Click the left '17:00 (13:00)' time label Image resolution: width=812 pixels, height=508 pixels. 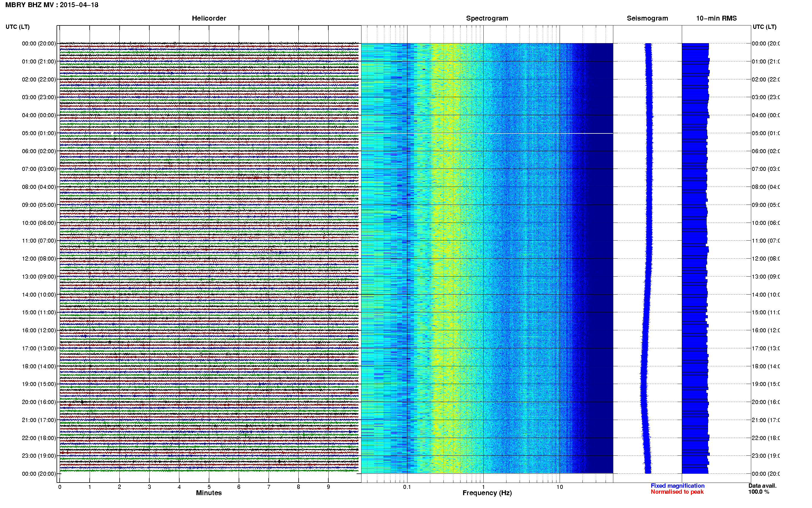point(39,348)
